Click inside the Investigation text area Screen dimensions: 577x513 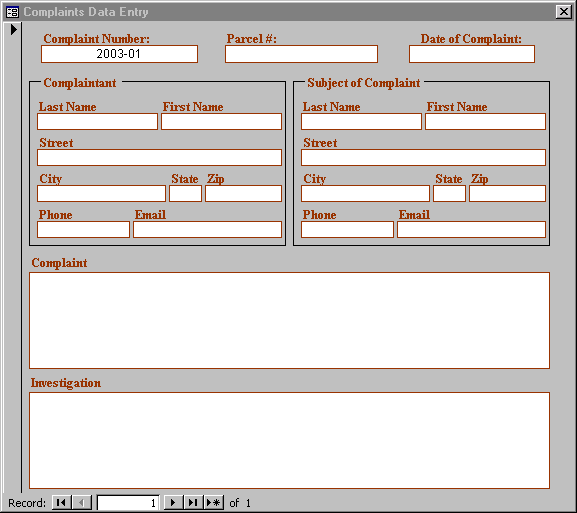click(290, 441)
